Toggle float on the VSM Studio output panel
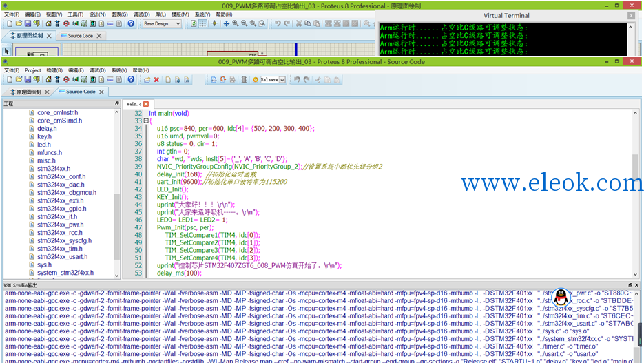 (630, 285)
